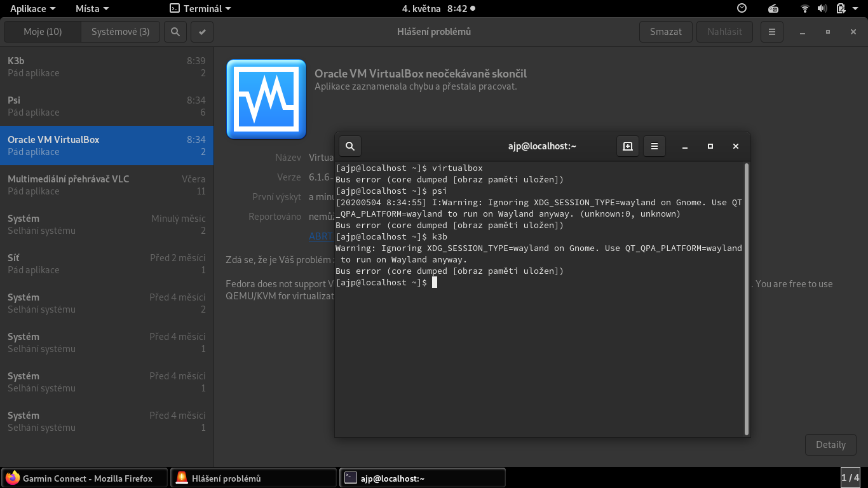Click the 'k3b' command in the terminal

click(x=440, y=236)
